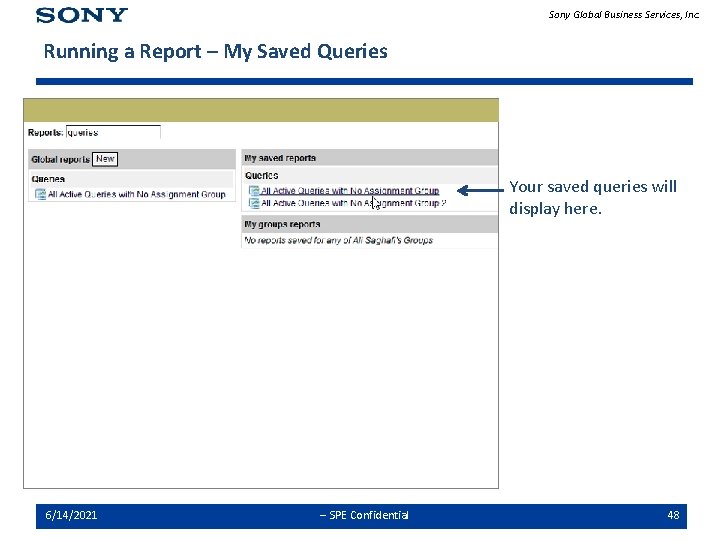
Task: Click the icon beside the saved query ending in 2
Action: pyautogui.click(x=254, y=203)
